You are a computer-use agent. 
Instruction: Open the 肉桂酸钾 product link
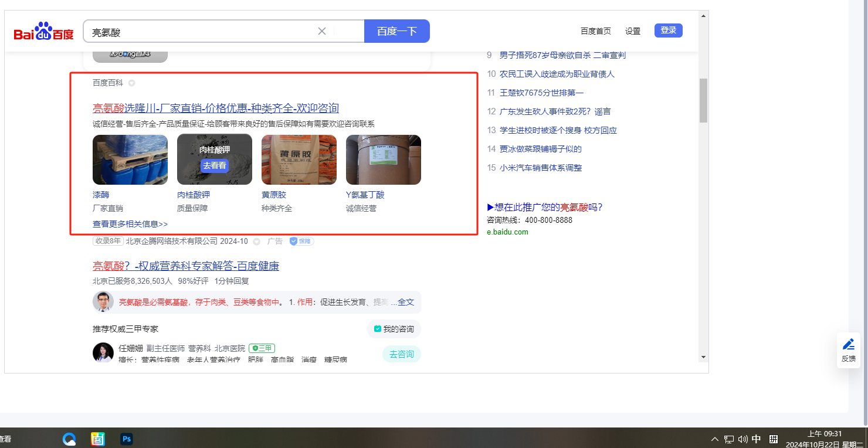(x=194, y=195)
